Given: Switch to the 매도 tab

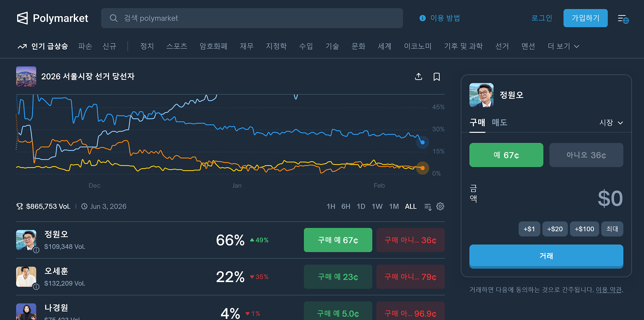Looking at the screenshot, I should pyautogui.click(x=499, y=122).
